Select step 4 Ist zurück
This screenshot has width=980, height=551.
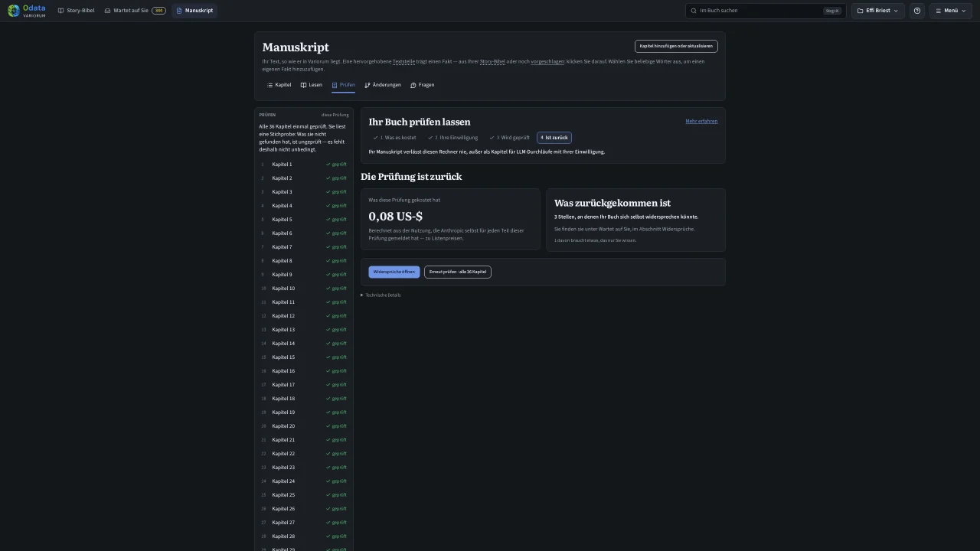[554, 138]
